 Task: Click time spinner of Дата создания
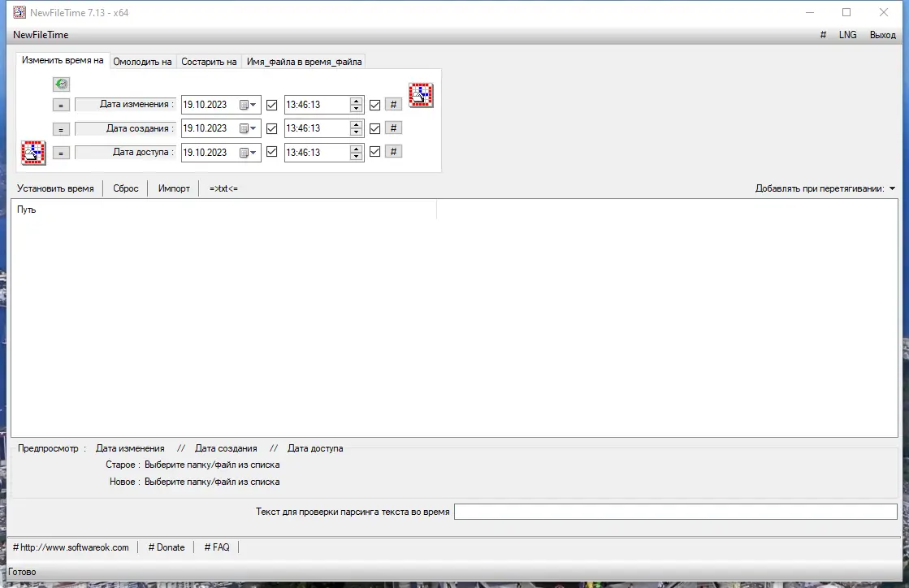pos(357,128)
